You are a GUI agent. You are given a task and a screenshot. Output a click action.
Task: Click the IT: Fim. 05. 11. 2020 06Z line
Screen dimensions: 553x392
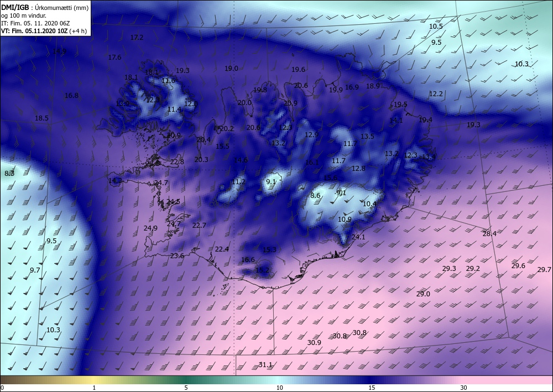click(35, 23)
